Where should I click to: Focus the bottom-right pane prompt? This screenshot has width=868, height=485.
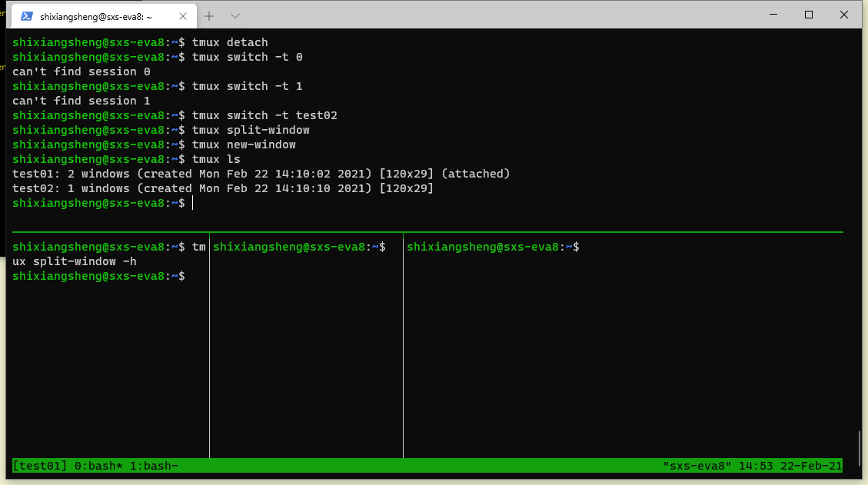(494, 247)
